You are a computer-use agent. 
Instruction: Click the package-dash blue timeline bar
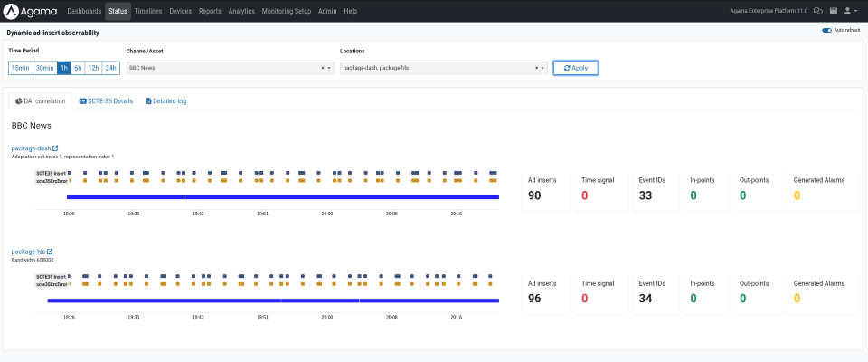pos(282,196)
